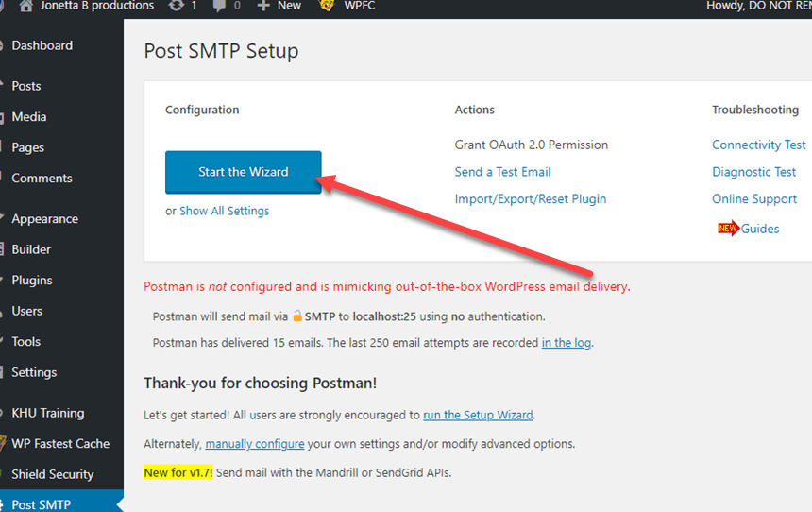Image resolution: width=812 pixels, height=512 pixels.
Task: Click the WP Fastest Cache sidebar icon
Action: coord(3,443)
